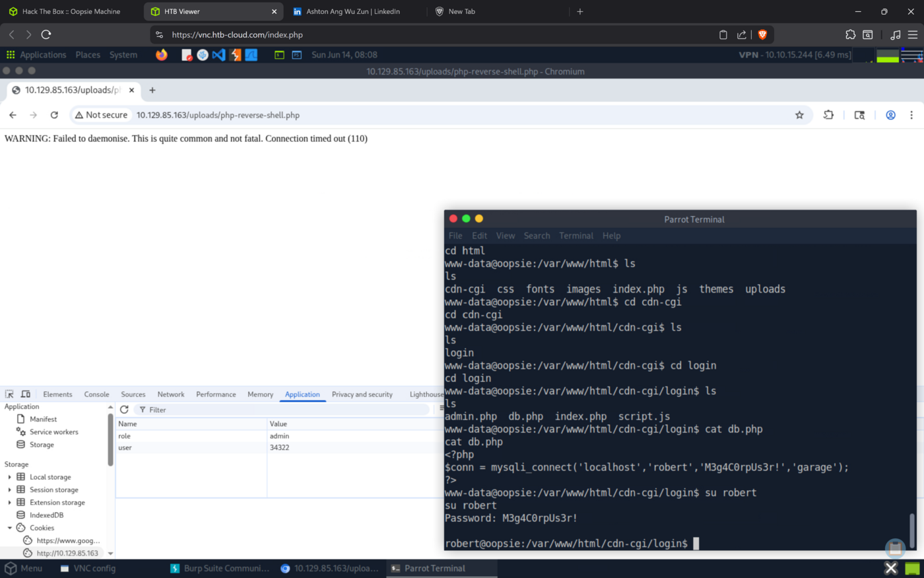
Task: Open Manifest in the Application panel
Action: [x=43, y=419]
